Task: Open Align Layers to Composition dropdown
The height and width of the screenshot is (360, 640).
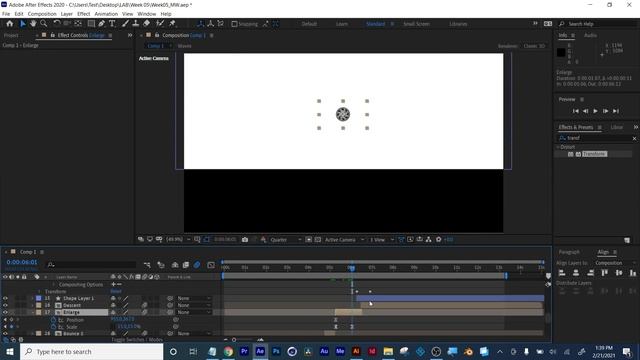Action: [x=615, y=263]
